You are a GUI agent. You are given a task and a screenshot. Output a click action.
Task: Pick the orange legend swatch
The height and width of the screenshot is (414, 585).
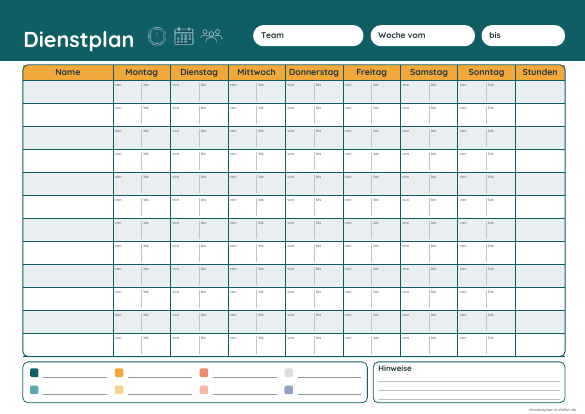click(x=119, y=373)
